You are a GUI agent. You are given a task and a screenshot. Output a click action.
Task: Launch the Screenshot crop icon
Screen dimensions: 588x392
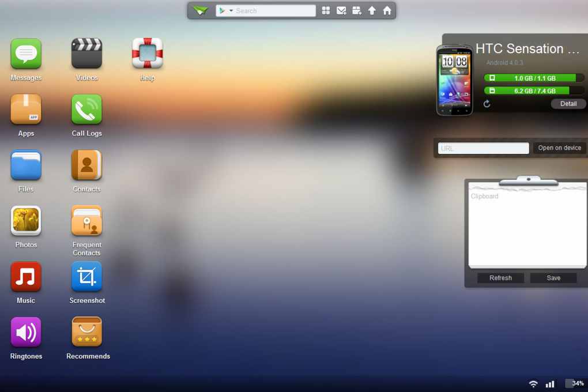coord(86,277)
